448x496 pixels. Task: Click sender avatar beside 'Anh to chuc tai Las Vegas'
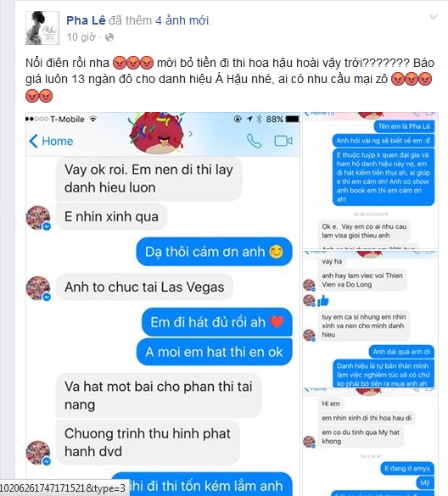(38, 288)
